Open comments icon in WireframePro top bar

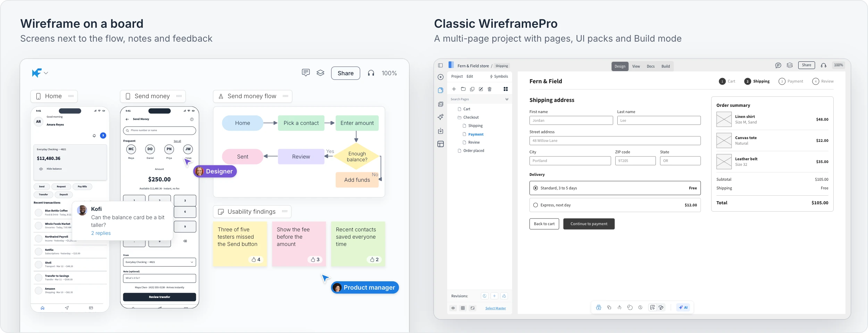(x=778, y=65)
